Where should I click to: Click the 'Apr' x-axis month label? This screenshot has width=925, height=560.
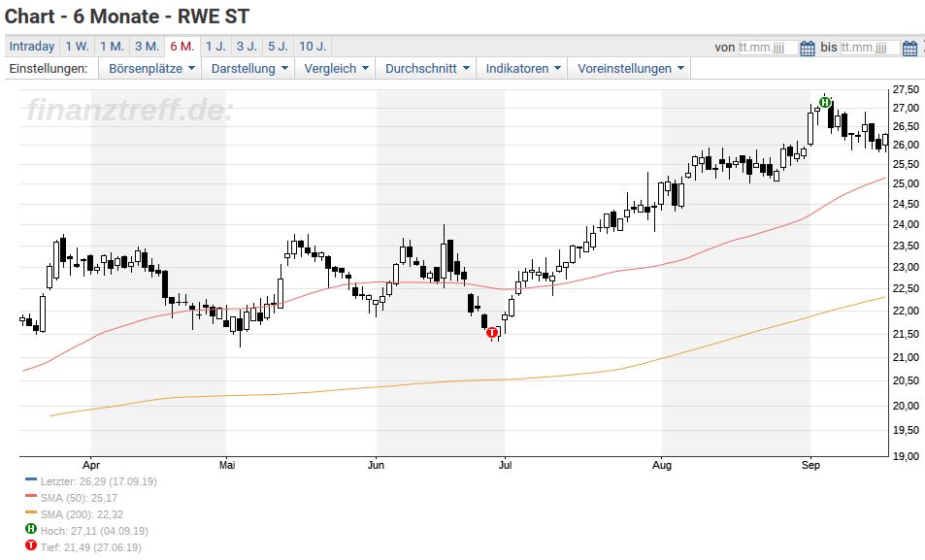(x=91, y=465)
